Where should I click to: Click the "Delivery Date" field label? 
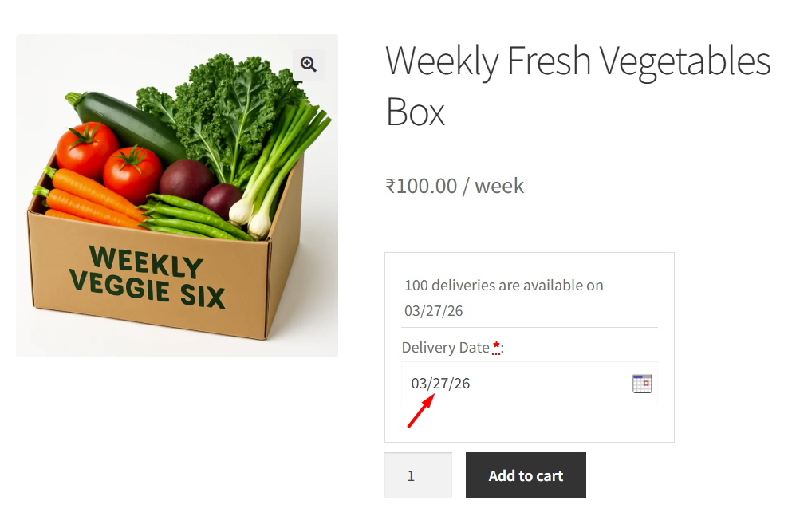(x=445, y=348)
